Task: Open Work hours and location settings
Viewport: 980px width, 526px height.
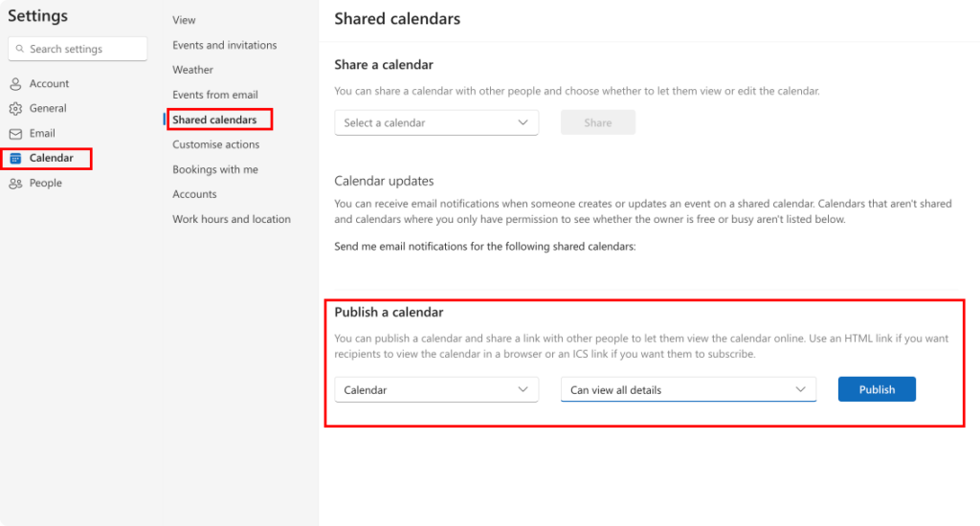Action: pos(231,219)
